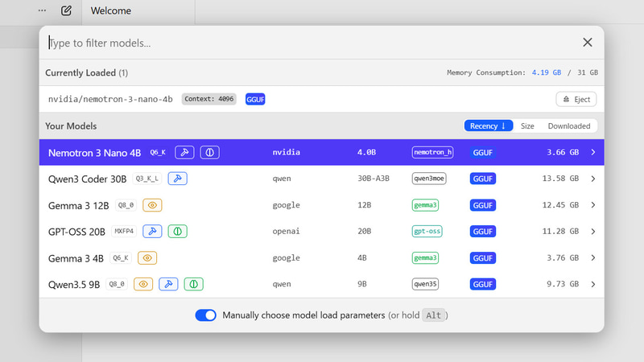Sort models by Downloaded
Viewport: 644px width, 362px height.
569,126
